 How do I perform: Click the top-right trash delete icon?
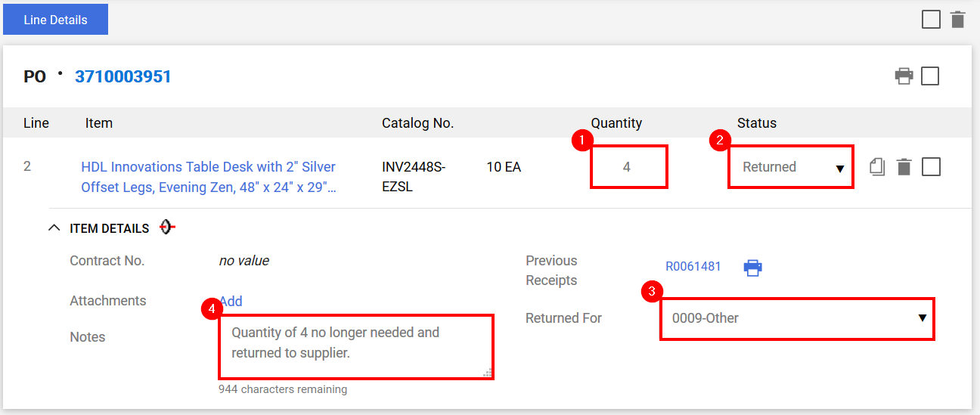[957, 20]
